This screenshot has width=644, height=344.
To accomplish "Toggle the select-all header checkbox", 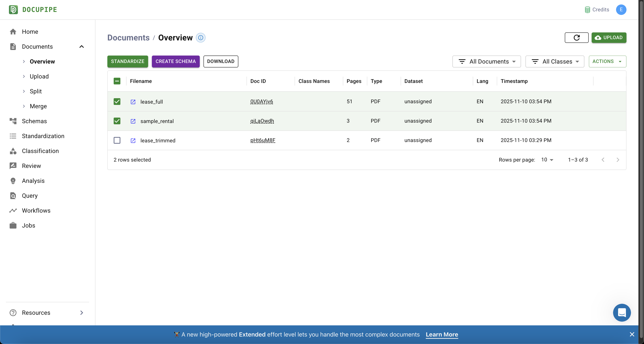I will pyautogui.click(x=117, y=81).
